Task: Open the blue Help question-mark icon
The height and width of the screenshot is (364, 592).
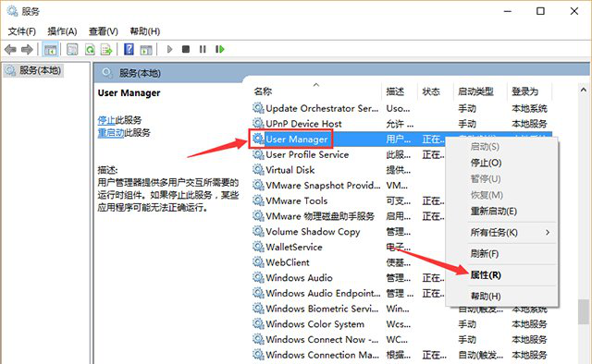Action: coord(129,49)
